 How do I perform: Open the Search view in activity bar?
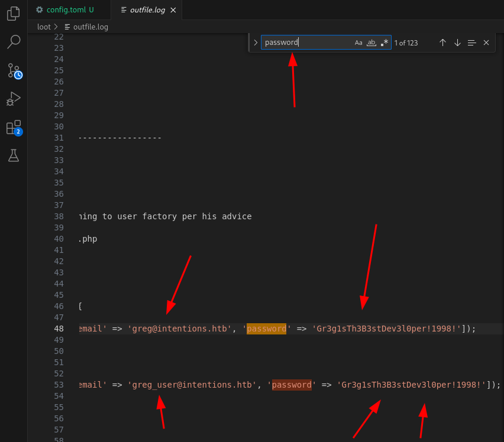coord(13,42)
